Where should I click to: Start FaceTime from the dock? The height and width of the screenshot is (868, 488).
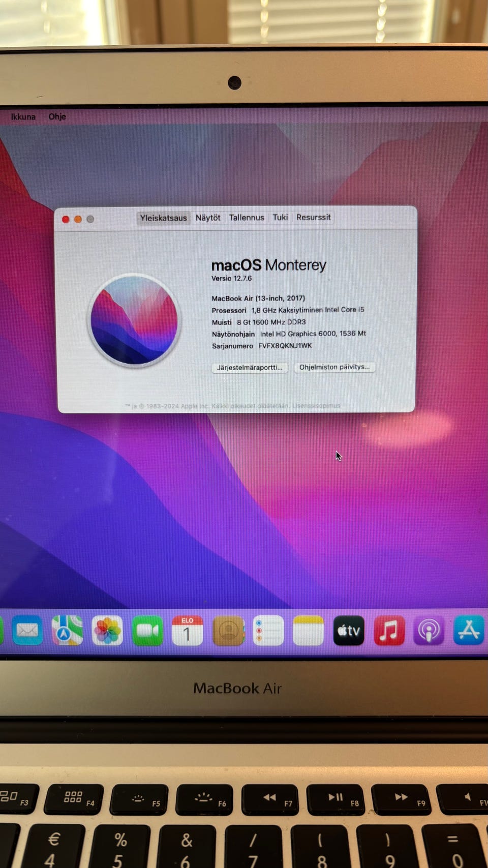[x=147, y=631]
